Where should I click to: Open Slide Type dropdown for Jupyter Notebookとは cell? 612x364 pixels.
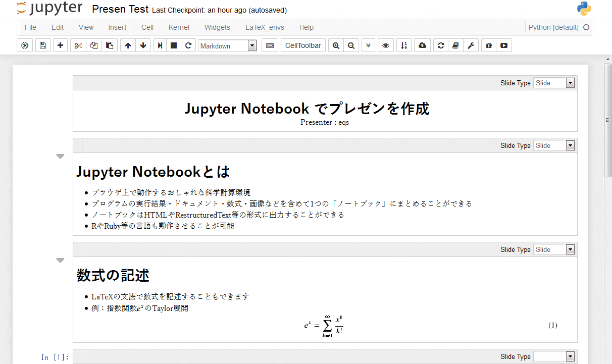pyautogui.click(x=554, y=145)
